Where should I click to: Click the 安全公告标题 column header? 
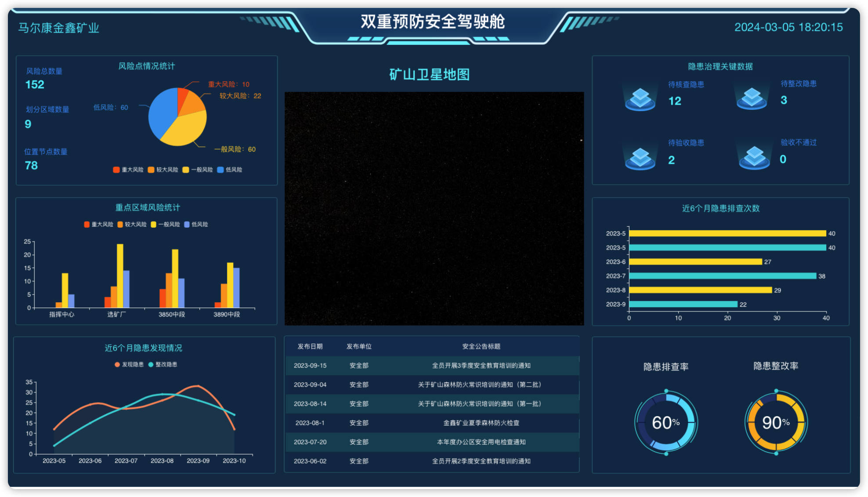click(481, 346)
